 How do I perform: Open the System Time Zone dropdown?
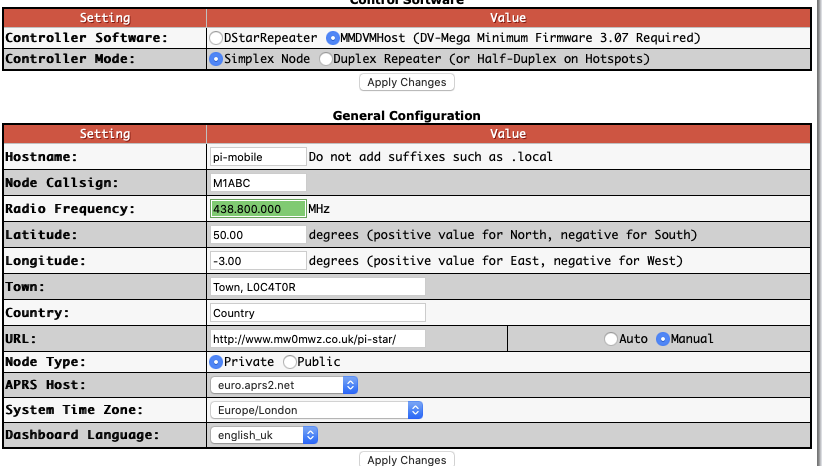coord(317,410)
